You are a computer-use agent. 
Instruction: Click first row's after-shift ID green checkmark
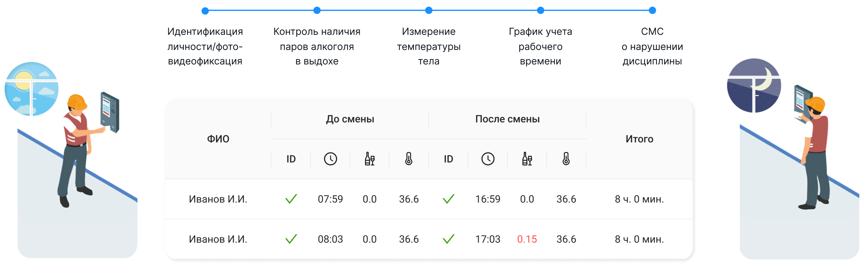click(448, 199)
